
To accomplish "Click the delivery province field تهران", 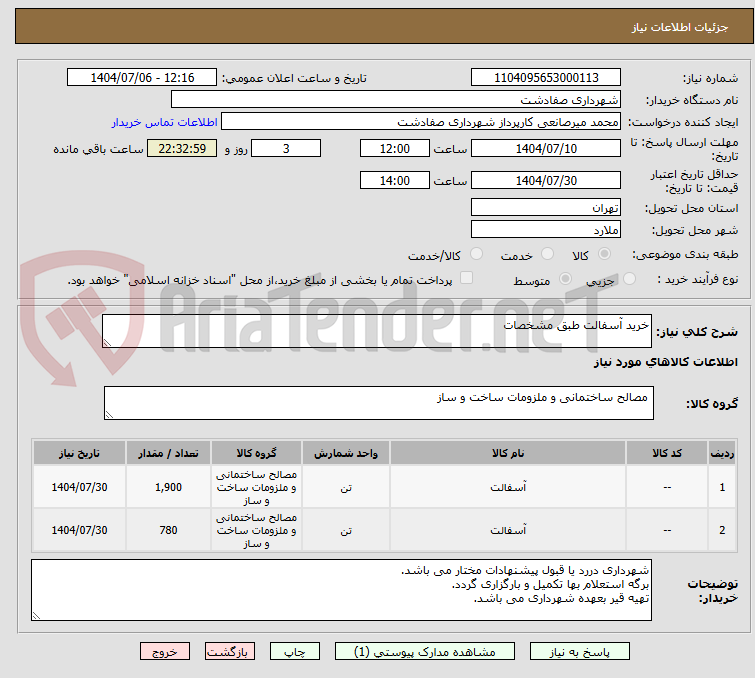I will click(x=546, y=208).
